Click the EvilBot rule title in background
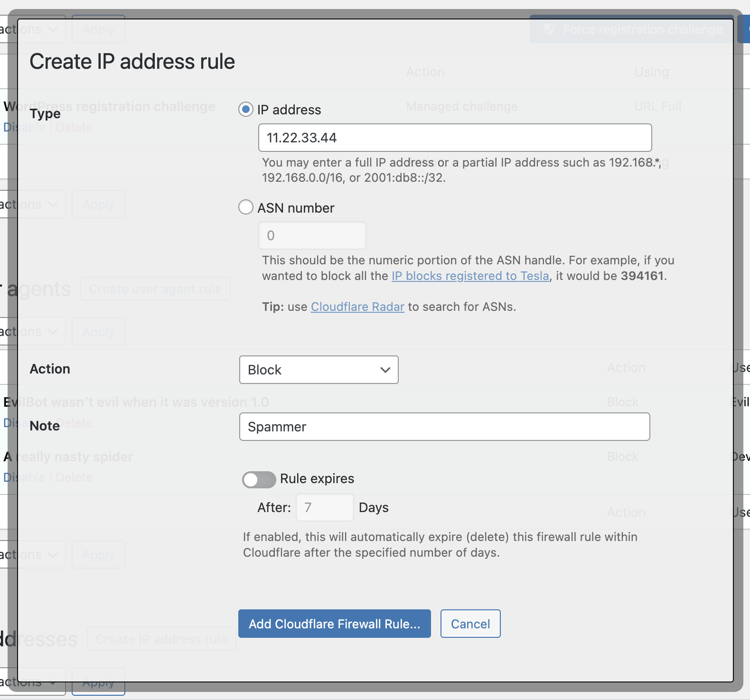 click(x=136, y=402)
